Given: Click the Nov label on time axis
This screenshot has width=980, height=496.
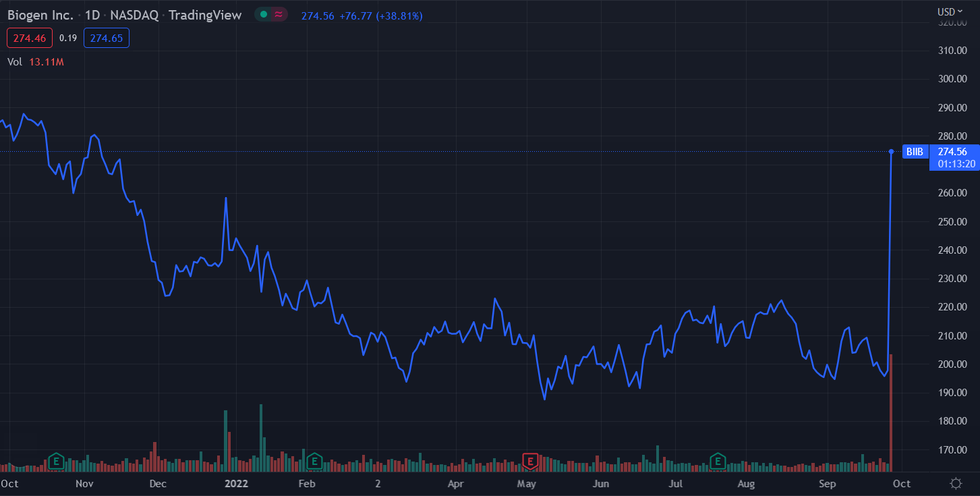Looking at the screenshot, I should 84,484.
